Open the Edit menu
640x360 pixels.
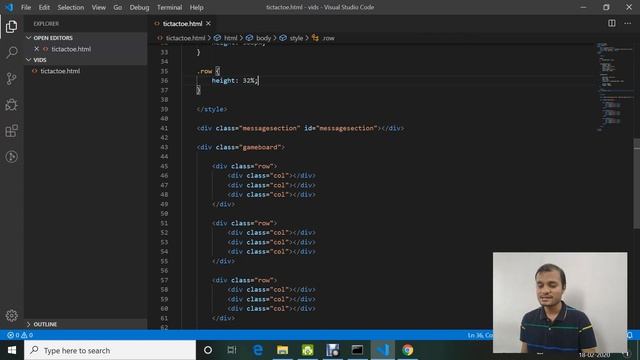44,7
